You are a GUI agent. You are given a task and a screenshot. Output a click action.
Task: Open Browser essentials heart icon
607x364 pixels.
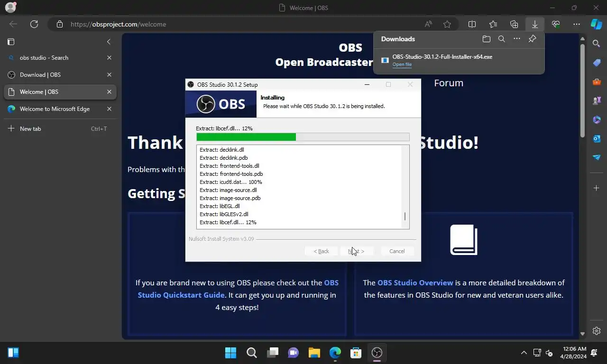(556, 24)
